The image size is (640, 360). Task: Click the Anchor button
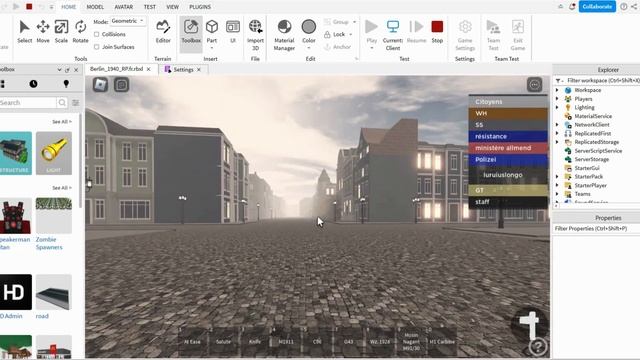pyautogui.click(x=338, y=47)
